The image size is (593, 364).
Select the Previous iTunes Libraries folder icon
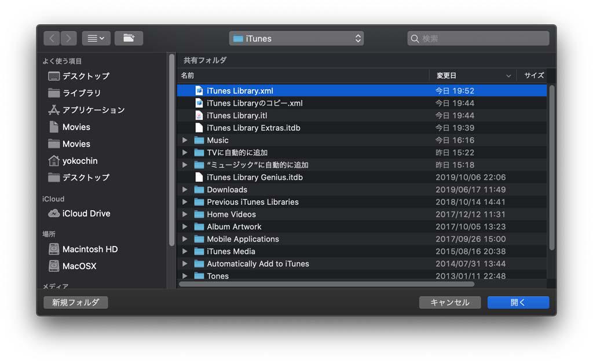[x=199, y=202]
